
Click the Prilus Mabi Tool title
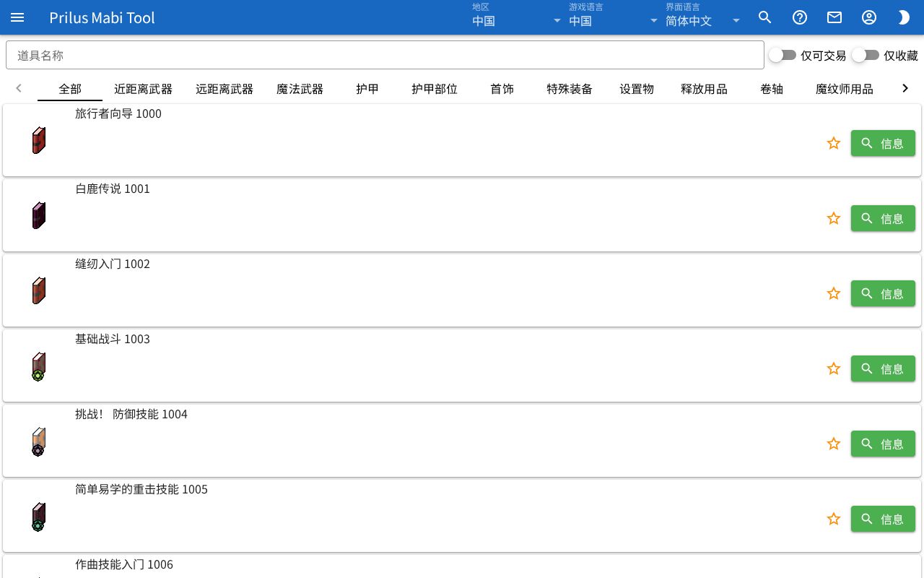102,17
